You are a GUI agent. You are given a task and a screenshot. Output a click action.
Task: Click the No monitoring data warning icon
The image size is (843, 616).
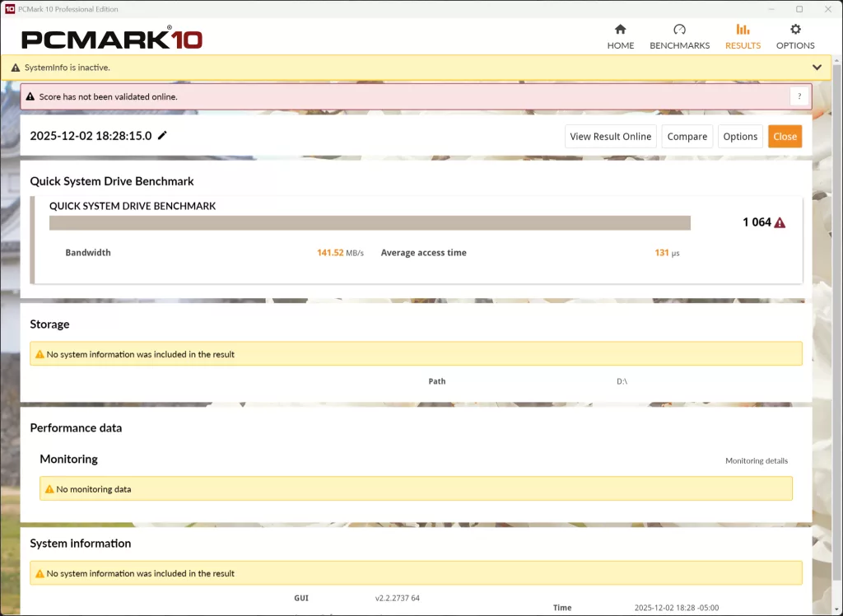[x=49, y=489]
